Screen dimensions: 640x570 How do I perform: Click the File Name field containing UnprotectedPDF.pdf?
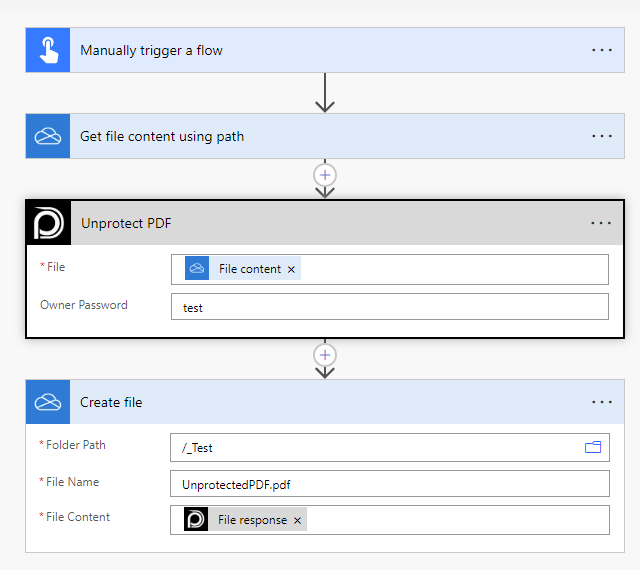(x=389, y=484)
